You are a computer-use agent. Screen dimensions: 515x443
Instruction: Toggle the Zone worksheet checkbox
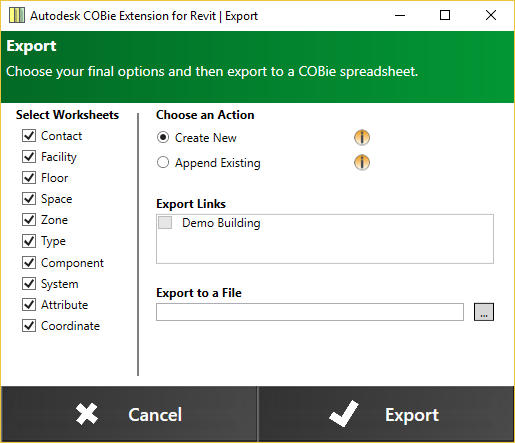pyautogui.click(x=29, y=220)
